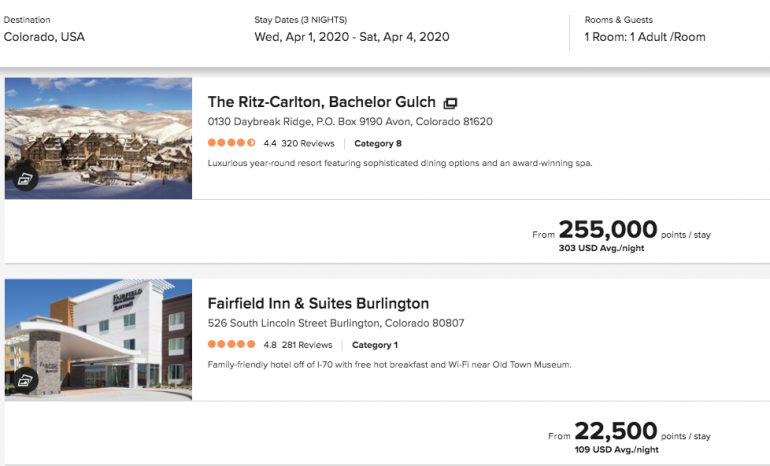770x466 pixels.
Task: Click Category 8 label on Ritz-Carlton
Action: pos(378,143)
